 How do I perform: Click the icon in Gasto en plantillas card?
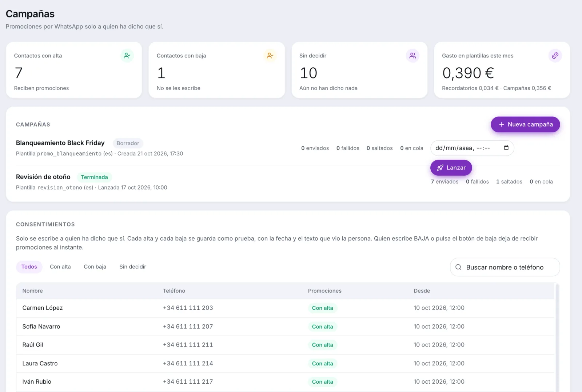coord(555,56)
